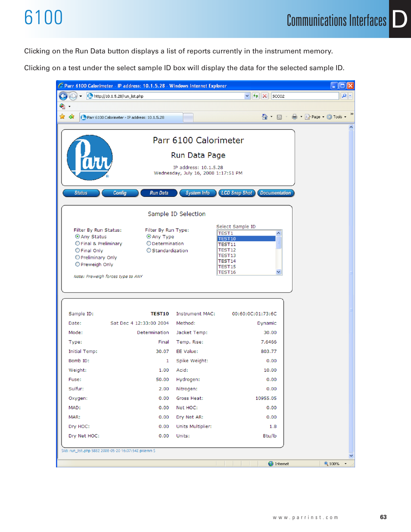Image resolution: width=411 pixels, height=532 pixels.
Task: Click the Parr logo image
Action: [90, 157]
